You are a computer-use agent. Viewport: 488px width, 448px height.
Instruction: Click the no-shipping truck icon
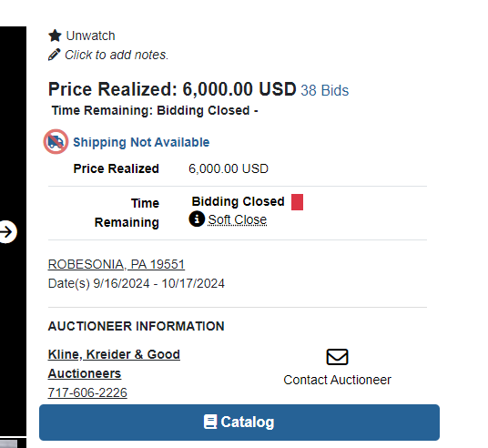(56, 142)
